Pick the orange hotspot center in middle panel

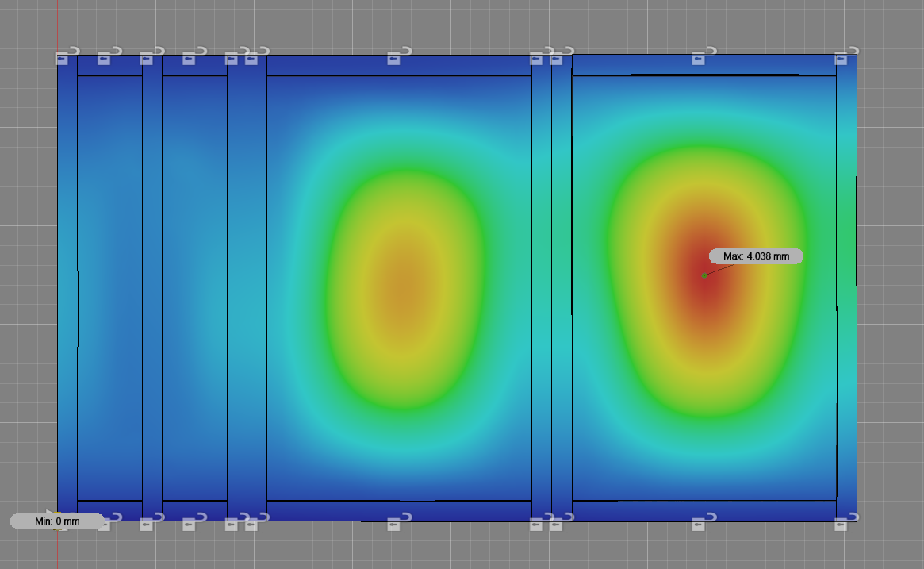[x=404, y=292]
